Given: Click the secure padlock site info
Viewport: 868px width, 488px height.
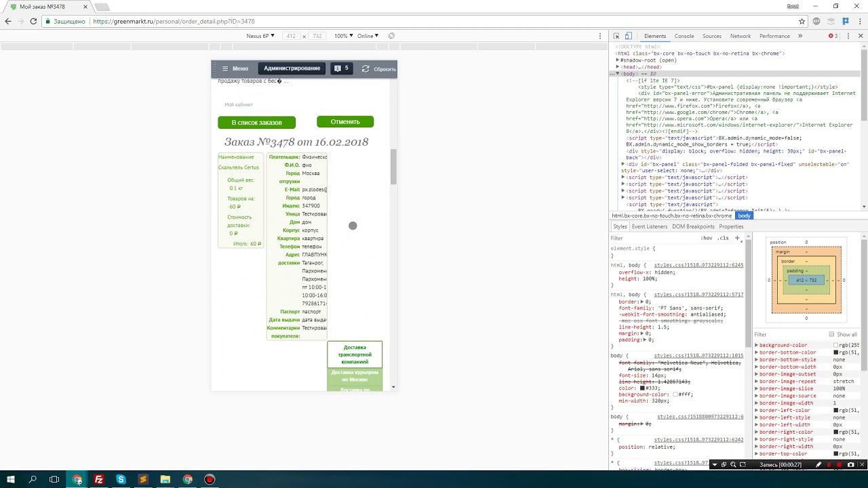Looking at the screenshot, I should pos(48,21).
